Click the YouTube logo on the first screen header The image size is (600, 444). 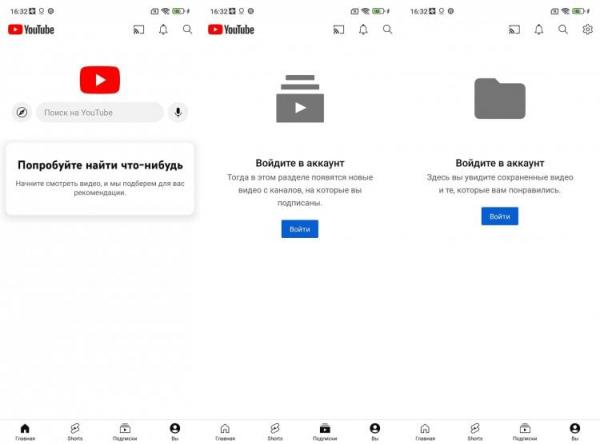point(31,29)
